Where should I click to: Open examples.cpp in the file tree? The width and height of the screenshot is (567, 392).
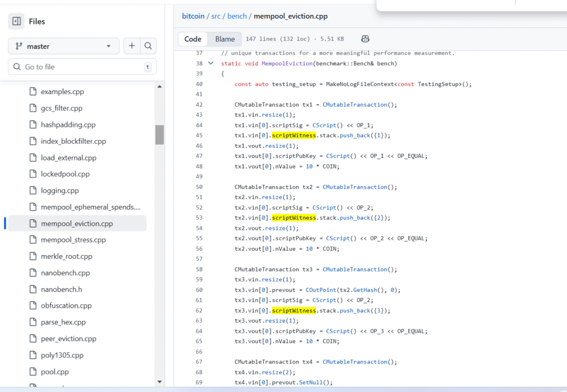(x=62, y=91)
